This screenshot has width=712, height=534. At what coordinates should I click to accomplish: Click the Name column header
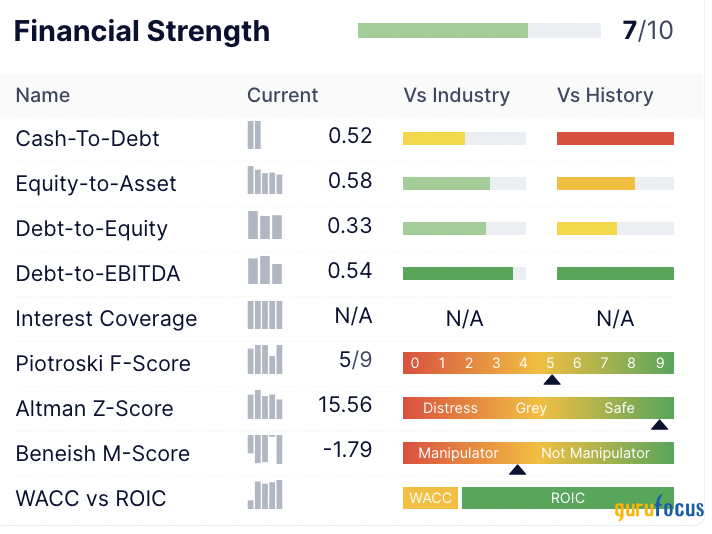43,96
